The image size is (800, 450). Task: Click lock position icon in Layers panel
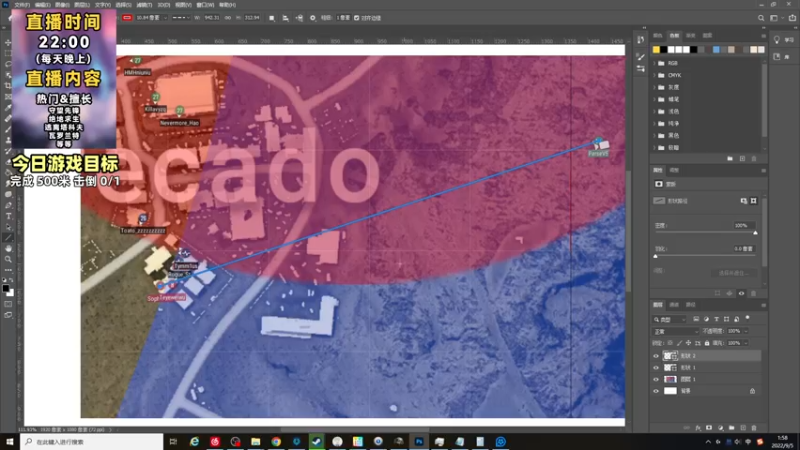click(688, 343)
